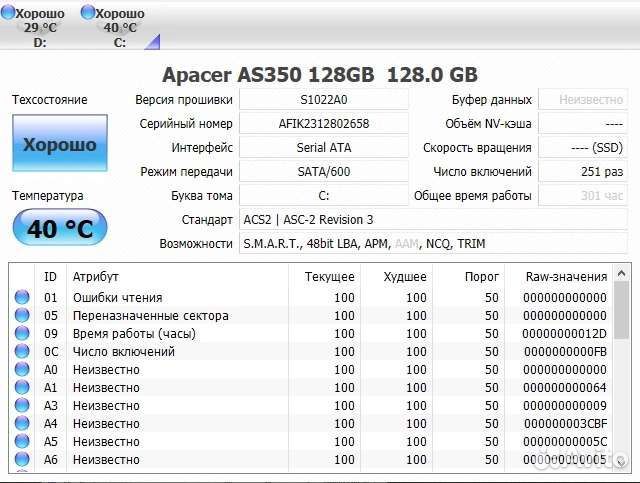
Task: Select the Время работы (часы) attribute row
Action: (311, 333)
